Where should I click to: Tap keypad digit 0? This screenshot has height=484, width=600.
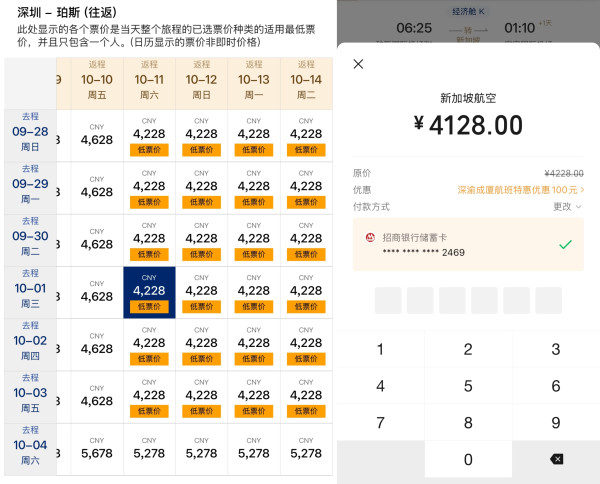(468, 459)
